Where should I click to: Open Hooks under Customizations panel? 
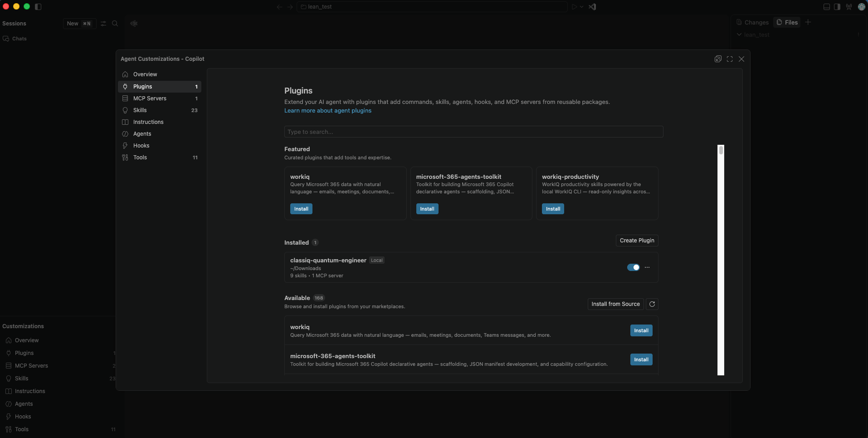(58, 417)
